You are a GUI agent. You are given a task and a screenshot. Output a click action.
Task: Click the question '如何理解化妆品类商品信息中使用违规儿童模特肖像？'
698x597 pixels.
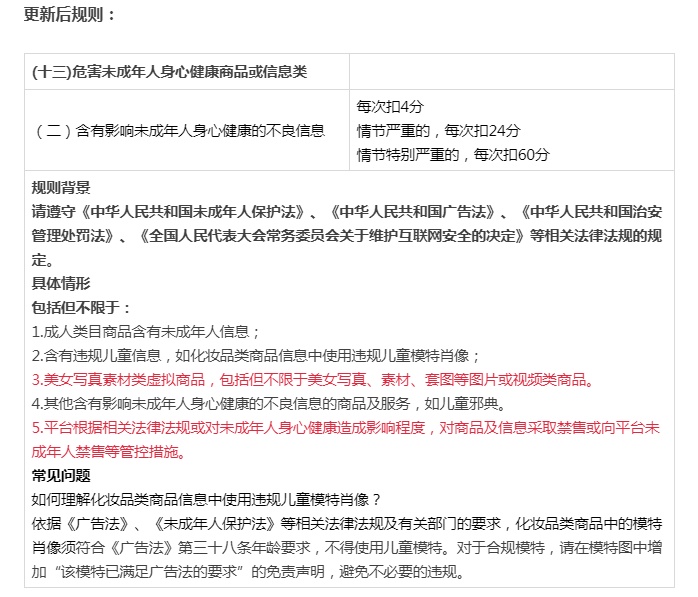click(x=207, y=500)
